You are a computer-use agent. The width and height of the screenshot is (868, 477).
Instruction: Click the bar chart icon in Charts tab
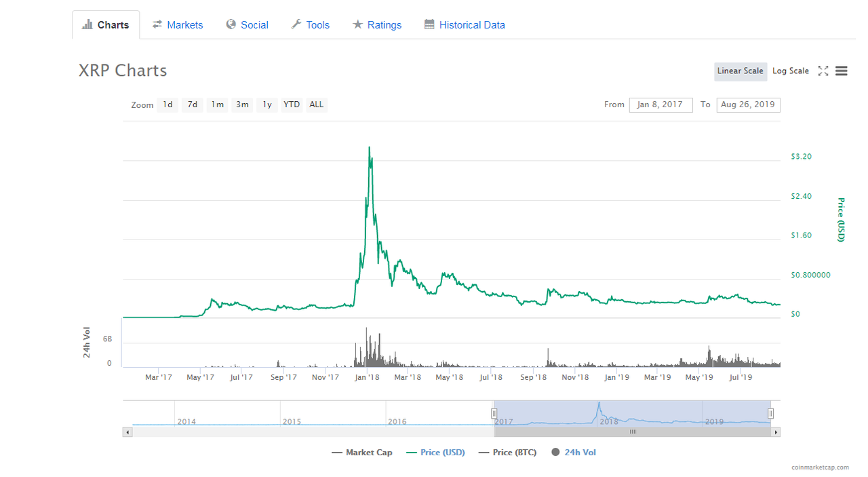click(x=87, y=24)
